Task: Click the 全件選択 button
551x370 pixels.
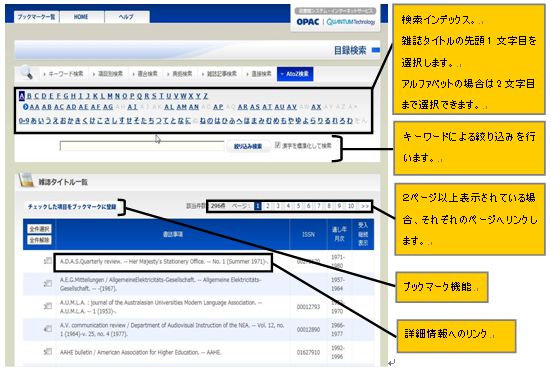Action: [39, 229]
